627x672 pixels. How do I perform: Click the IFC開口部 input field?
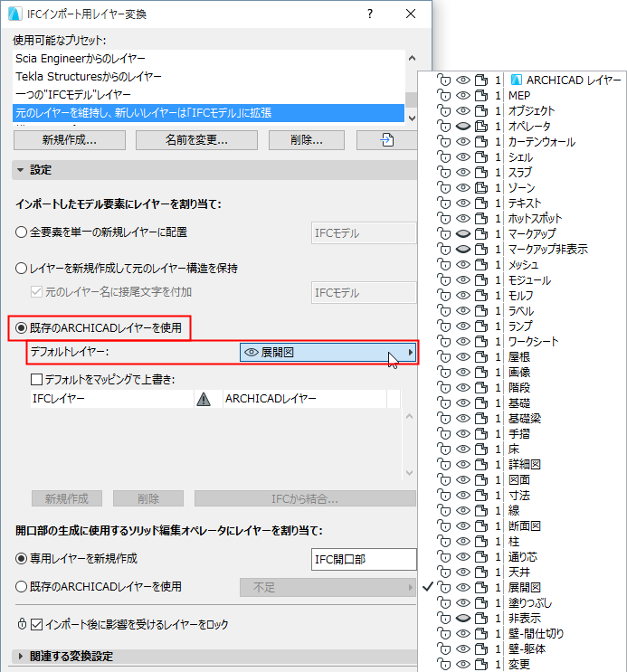pyautogui.click(x=364, y=559)
